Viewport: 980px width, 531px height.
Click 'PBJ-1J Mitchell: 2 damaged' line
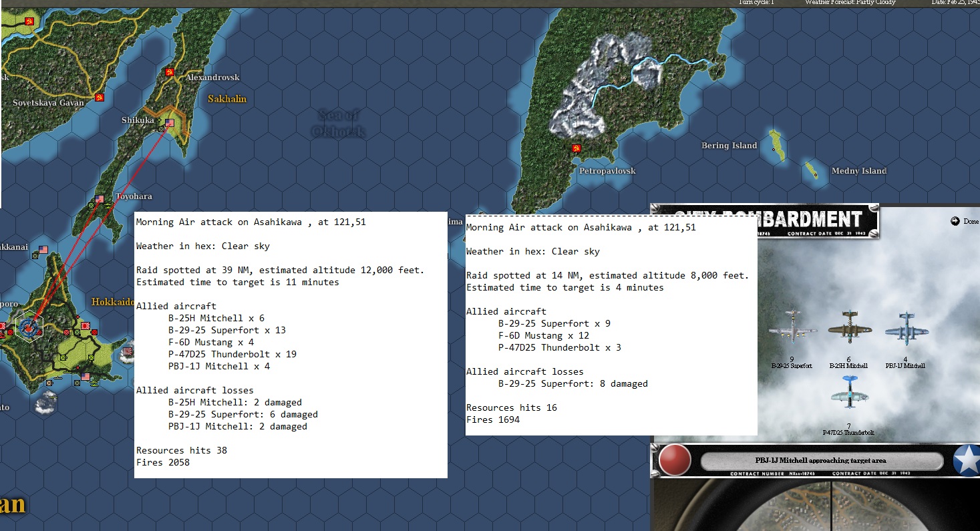pyautogui.click(x=238, y=426)
